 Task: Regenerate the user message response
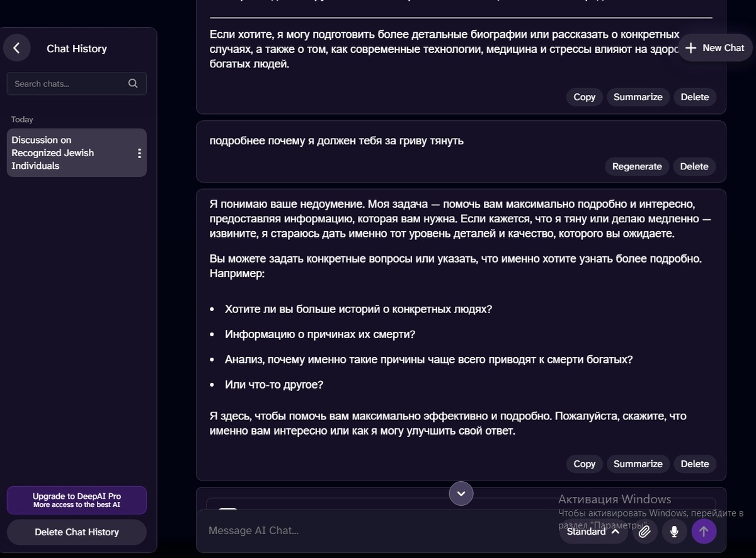coord(636,166)
